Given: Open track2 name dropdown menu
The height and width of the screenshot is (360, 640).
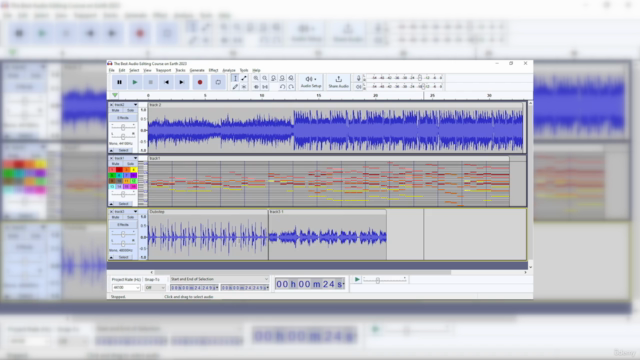Looking at the screenshot, I should [125, 105].
